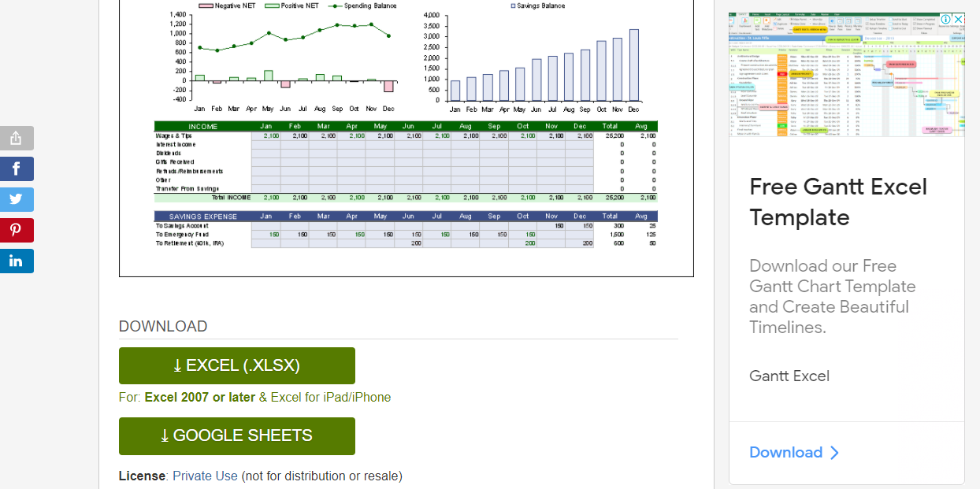Viewport: 980px width, 489px height.
Task: Share this page on Twitter
Action: tap(17, 199)
